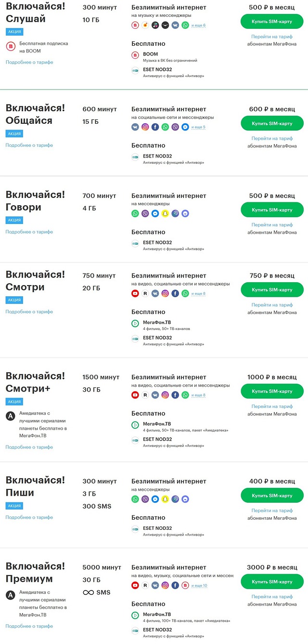Click the Amediateka 'A' icon in Премиум
Screen dimensions: 308x644
pyautogui.click(x=10, y=595)
